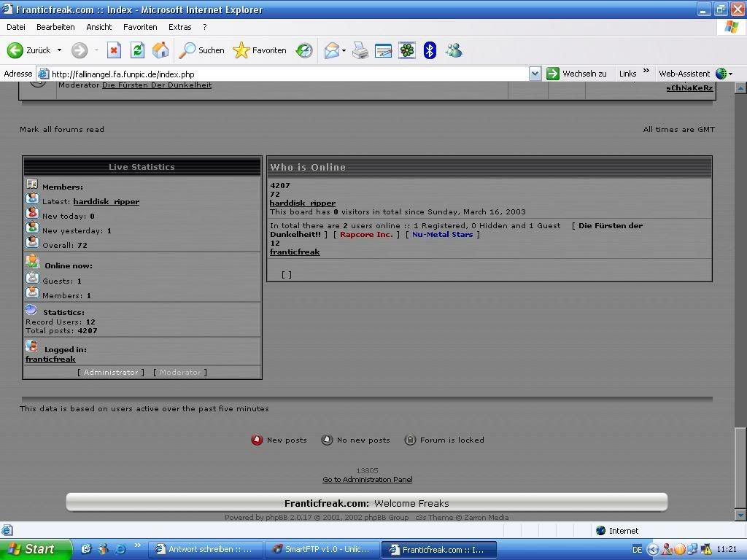Click the Internet zone status indicator

coord(617,531)
